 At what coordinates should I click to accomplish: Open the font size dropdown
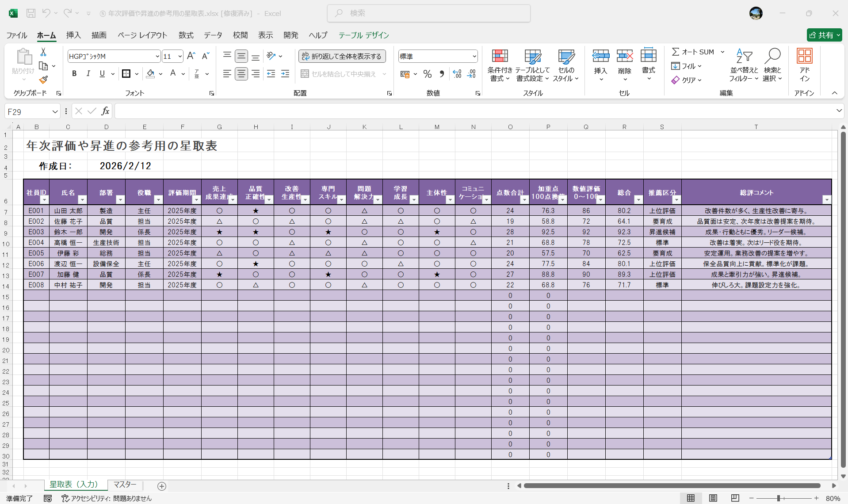[179, 56]
